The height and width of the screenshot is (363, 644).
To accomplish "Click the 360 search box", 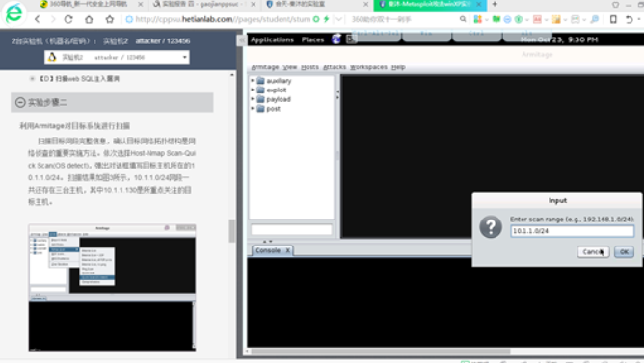I will [403, 19].
